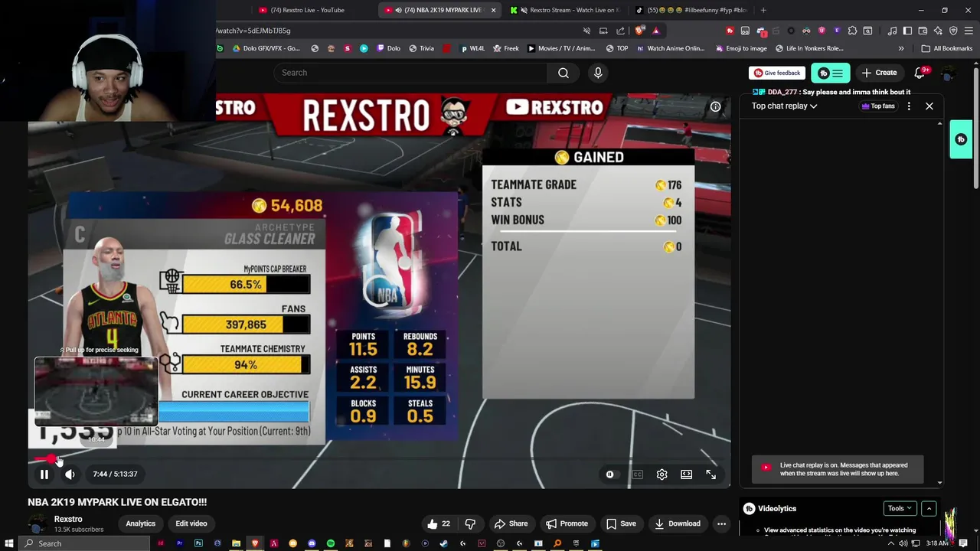Click the Brave Rewards triangle icon
Screen dimensions: 980x551
pos(656,31)
